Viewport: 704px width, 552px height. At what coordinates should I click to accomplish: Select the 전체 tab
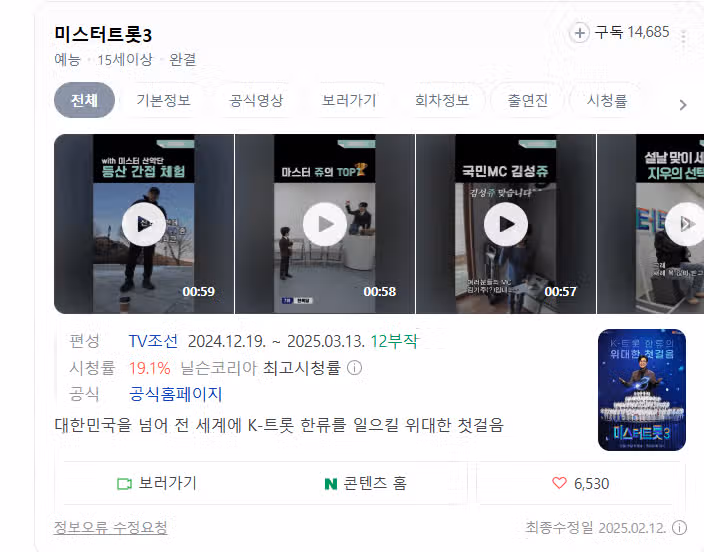coord(84,100)
